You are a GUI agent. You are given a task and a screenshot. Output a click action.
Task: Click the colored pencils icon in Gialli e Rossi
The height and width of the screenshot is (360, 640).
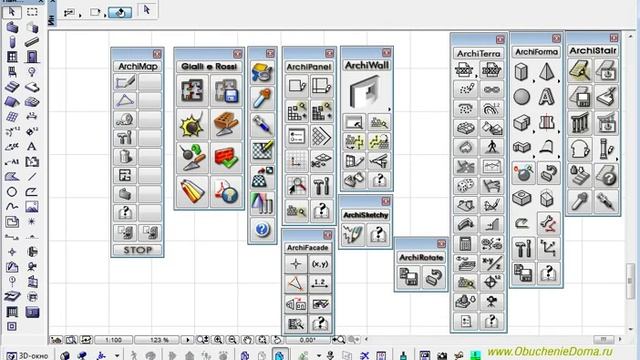[x=192, y=191]
